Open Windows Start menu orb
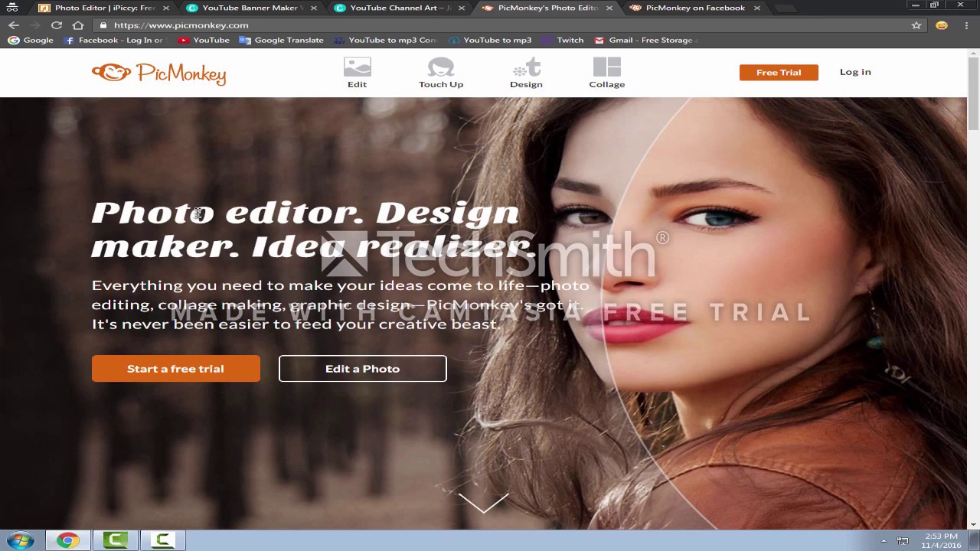Screen dimensions: 980x551 [21, 541]
